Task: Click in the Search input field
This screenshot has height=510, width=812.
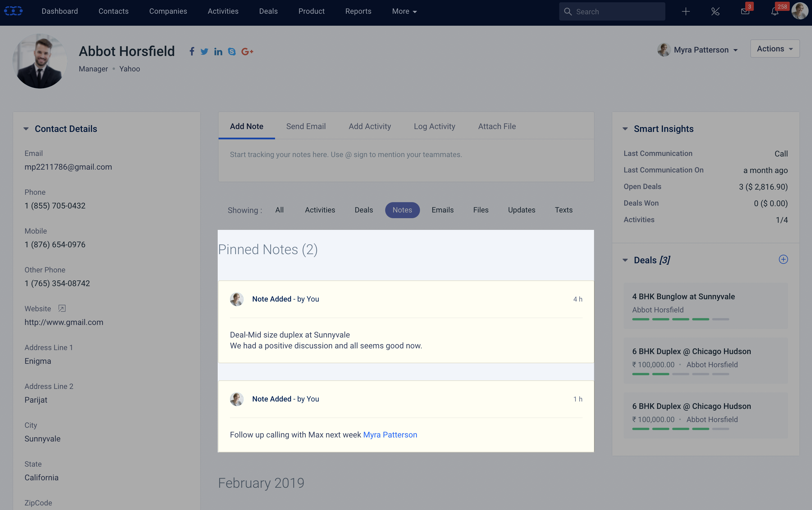Action: [612, 11]
